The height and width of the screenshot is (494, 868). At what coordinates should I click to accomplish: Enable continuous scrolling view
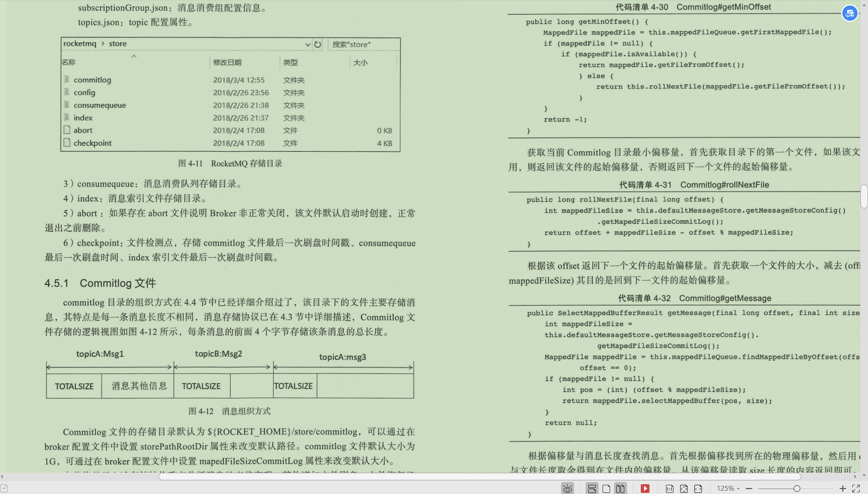tap(592, 489)
